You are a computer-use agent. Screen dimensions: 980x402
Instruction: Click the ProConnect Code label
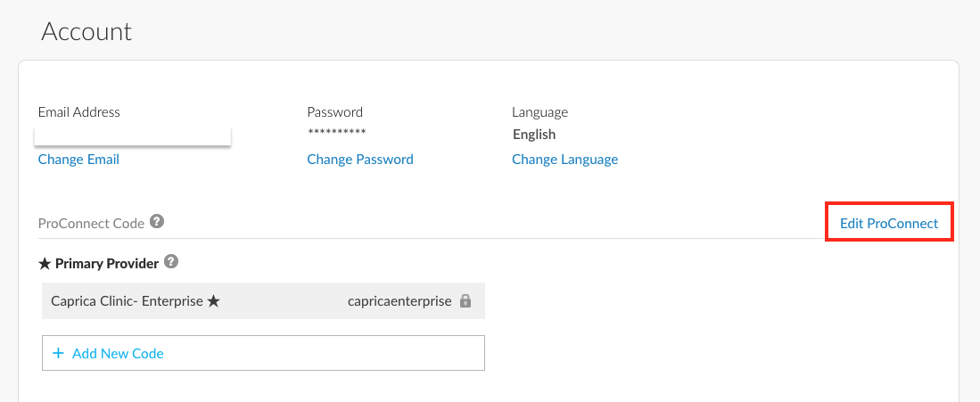tap(91, 223)
